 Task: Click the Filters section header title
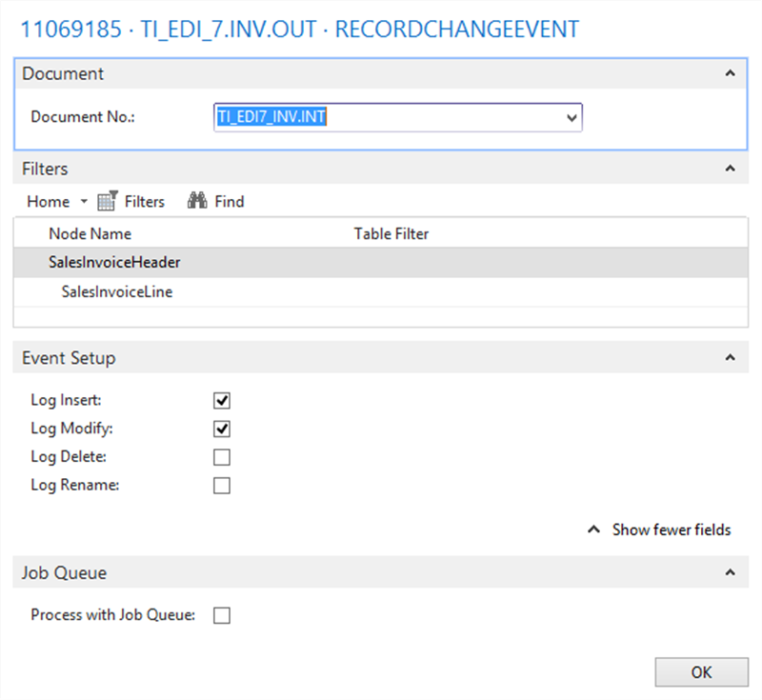tap(45, 169)
